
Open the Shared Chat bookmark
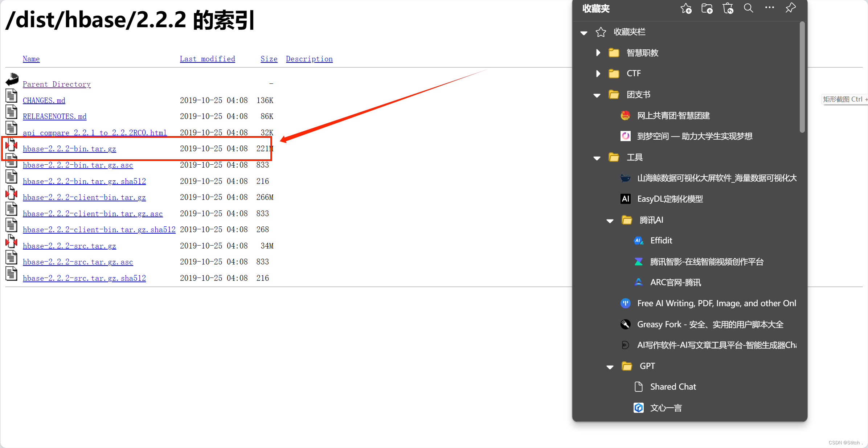(673, 386)
